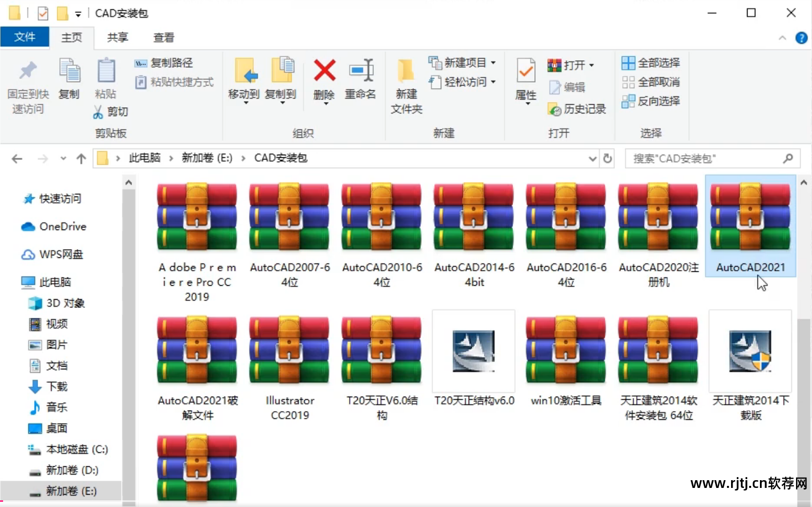Click the 新加卷 (E:) breadcrumb
This screenshot has width=812, height=507.
tap(207, 158)
